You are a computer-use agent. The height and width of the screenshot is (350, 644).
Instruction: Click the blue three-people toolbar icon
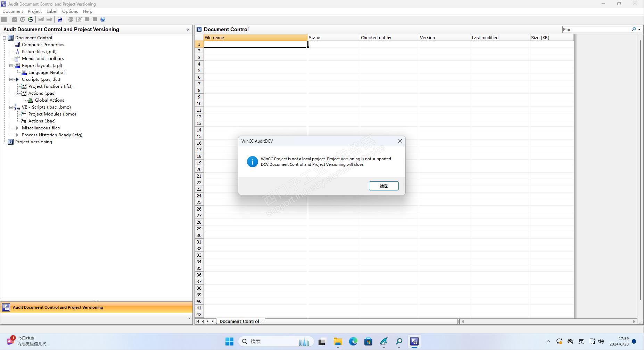(x=60, y=19)
